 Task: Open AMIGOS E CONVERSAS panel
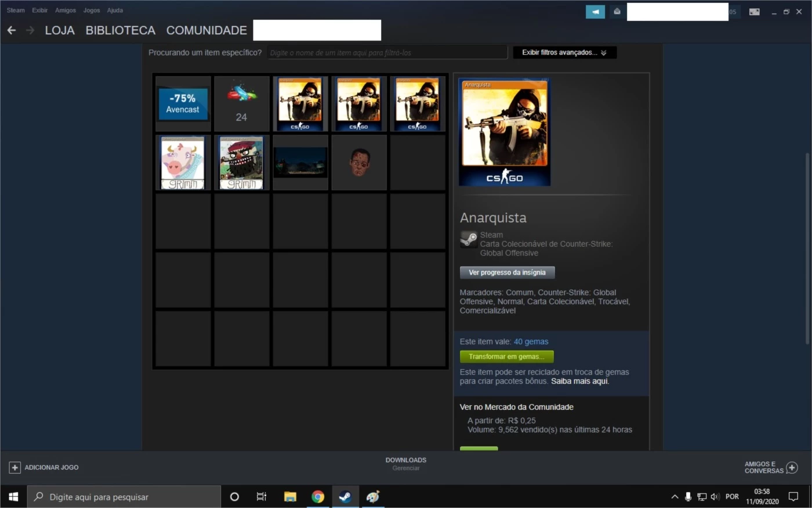764,467
